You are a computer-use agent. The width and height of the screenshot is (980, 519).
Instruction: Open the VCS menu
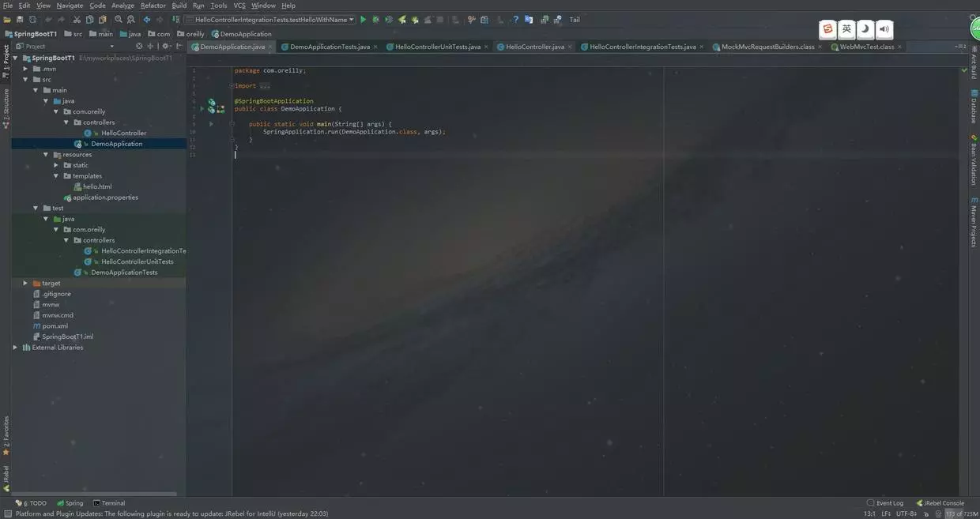(239, 6)
